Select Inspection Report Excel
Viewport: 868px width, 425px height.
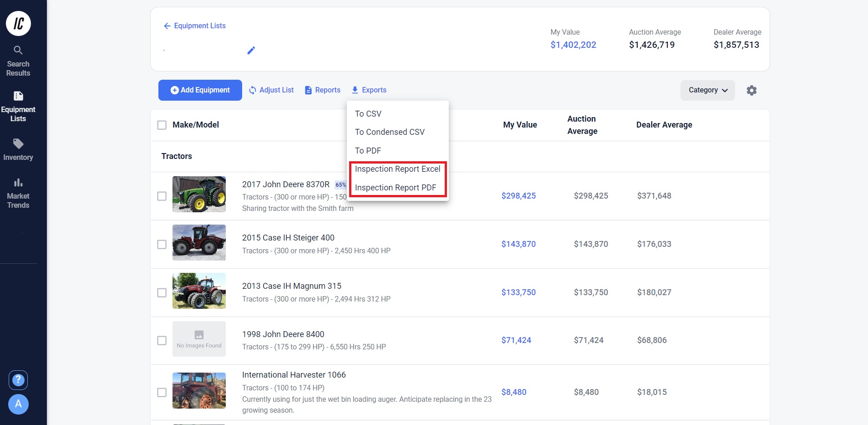398,169
